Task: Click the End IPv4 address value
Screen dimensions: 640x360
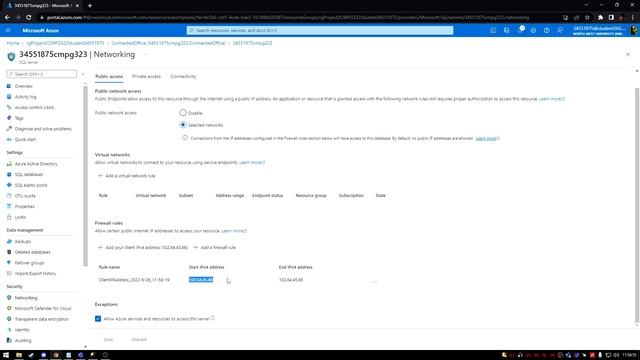Action: [x=291, y=280]
